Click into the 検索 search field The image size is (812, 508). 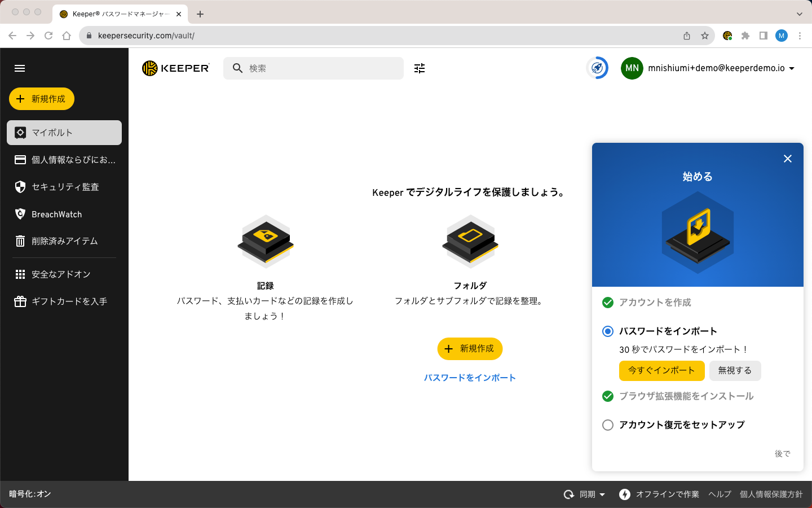[x=321, y=68]
